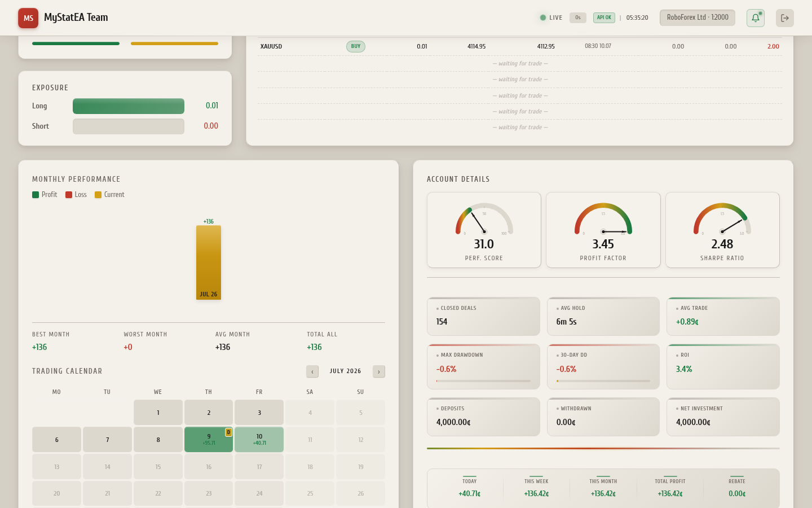Click the Total Profit value
The image size is (812, 508).
[x=670, y=494]
